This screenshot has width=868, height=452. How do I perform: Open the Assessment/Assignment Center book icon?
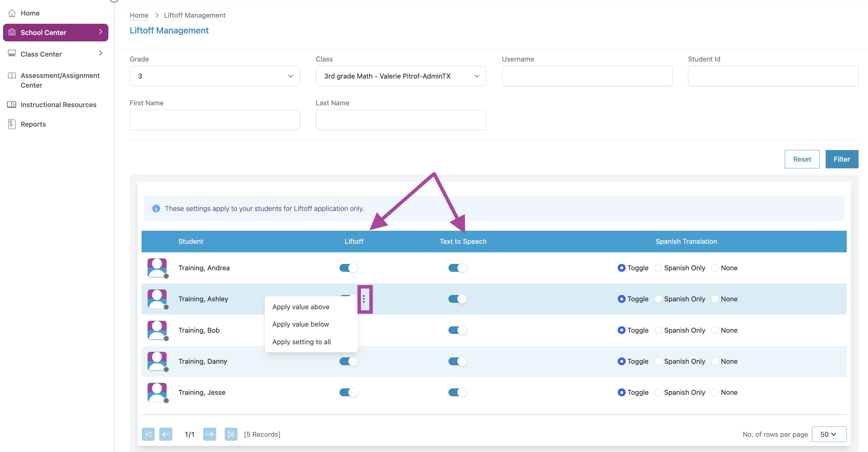click(x=12, y=75)
